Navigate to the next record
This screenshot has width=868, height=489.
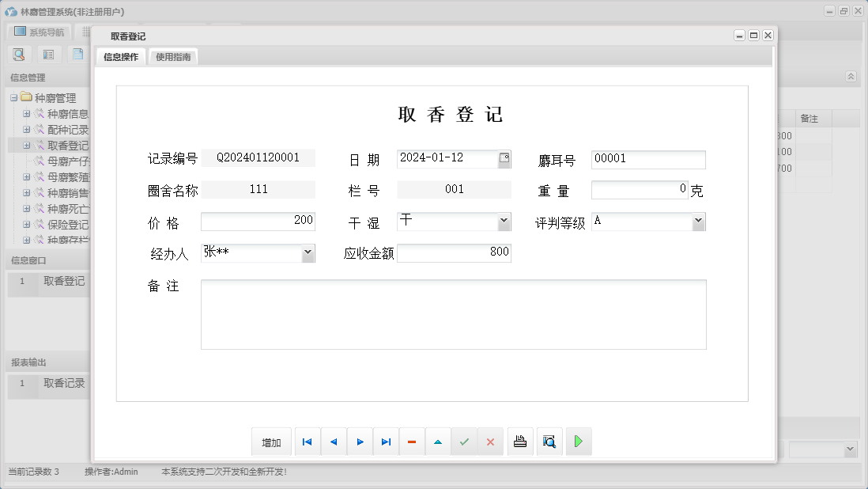click(x=360, y=442)
